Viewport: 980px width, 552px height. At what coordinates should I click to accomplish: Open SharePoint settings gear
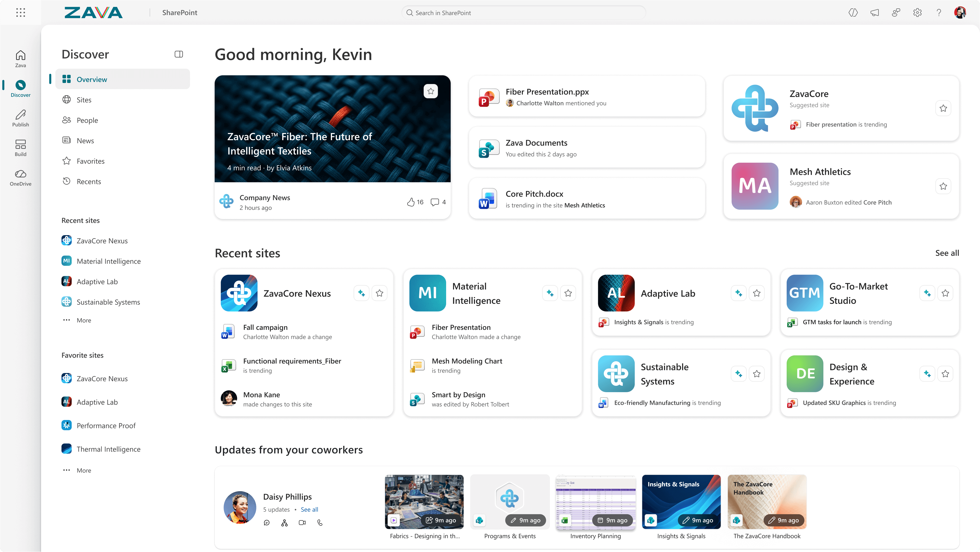click(917, 12)
